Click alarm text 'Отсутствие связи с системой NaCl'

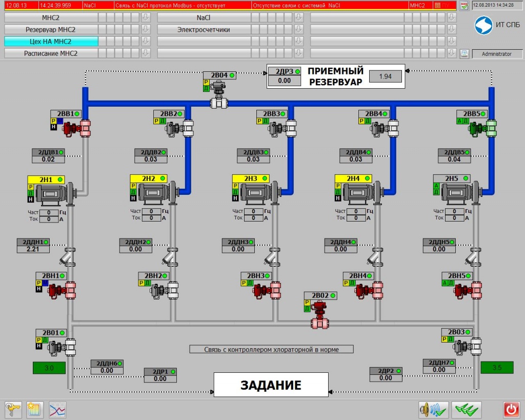click(296, 5)
